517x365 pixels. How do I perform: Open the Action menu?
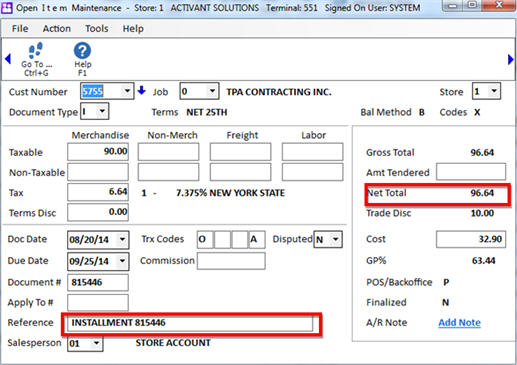(x=57, y=29)
